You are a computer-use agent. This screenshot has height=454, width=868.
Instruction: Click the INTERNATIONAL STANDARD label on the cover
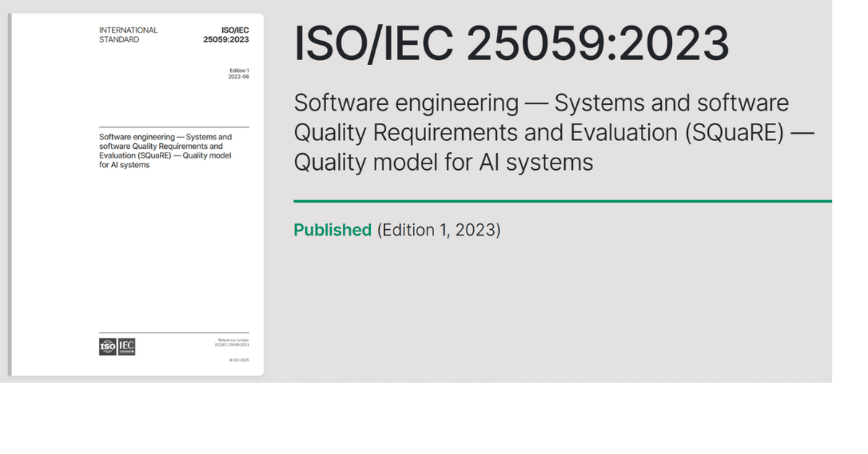click(128, 34)
